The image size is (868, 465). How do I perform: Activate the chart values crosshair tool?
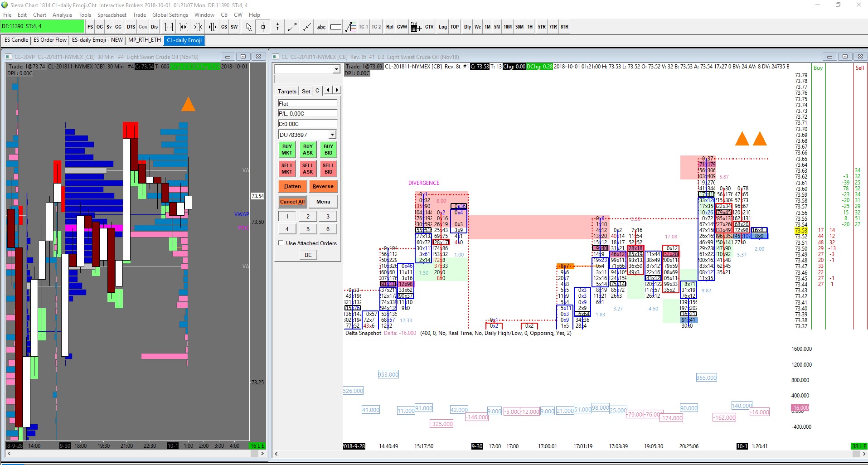point(263,27)
